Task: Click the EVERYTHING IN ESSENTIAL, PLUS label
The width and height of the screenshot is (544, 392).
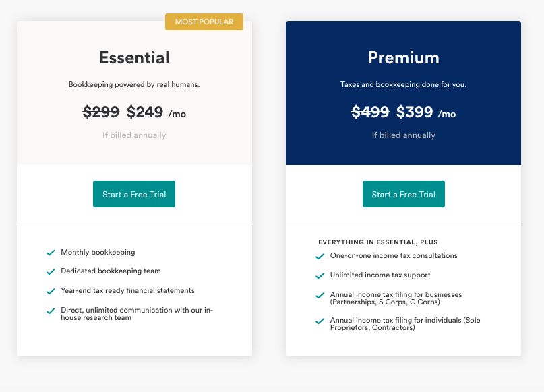Action: pyautogui.click(x=378, y=242)
